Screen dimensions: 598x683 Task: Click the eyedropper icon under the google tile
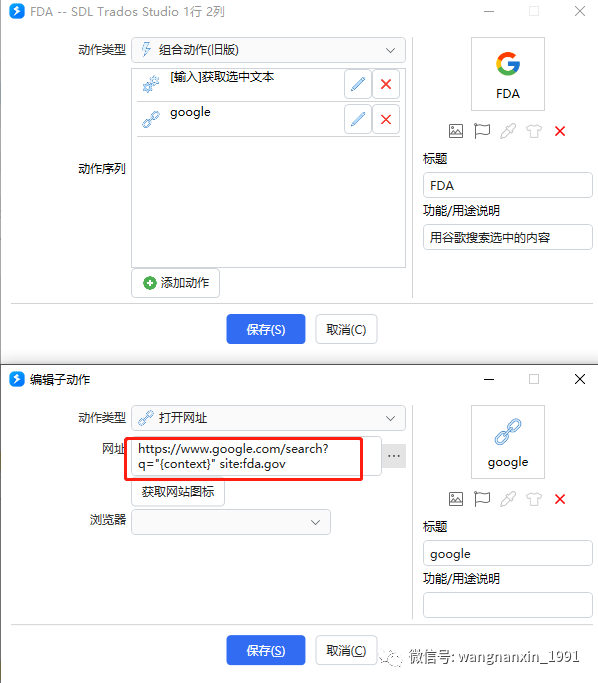[508, 499]
